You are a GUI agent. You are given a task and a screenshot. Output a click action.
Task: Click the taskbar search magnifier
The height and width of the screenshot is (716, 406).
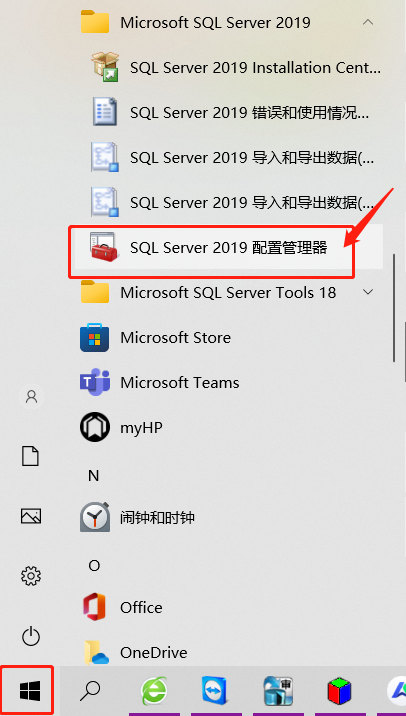tap(90, 690)
